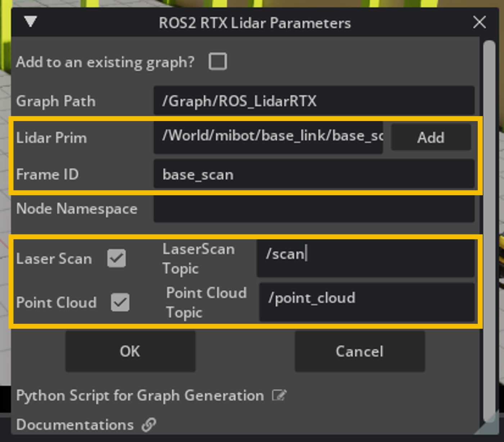Screen dimensions: 504x442
Task: Click the 'Frame ID' label
Action: (47, 174)
